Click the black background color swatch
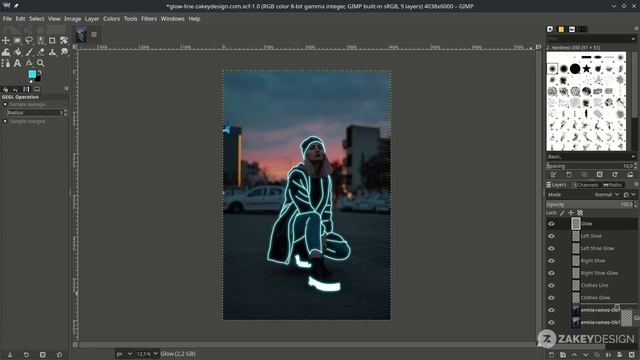The width and height of the screenshot is (640, 360). [x=38, y=79]
